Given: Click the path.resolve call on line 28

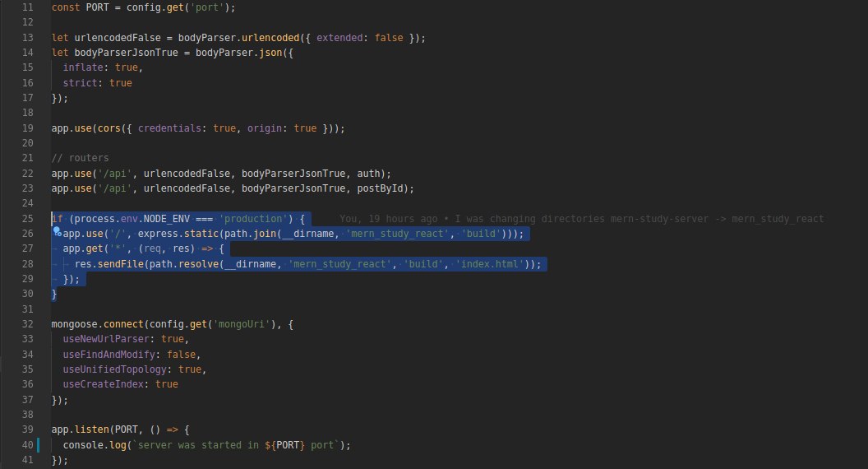Looking at the screenshot, I should (x=184, y=264).
